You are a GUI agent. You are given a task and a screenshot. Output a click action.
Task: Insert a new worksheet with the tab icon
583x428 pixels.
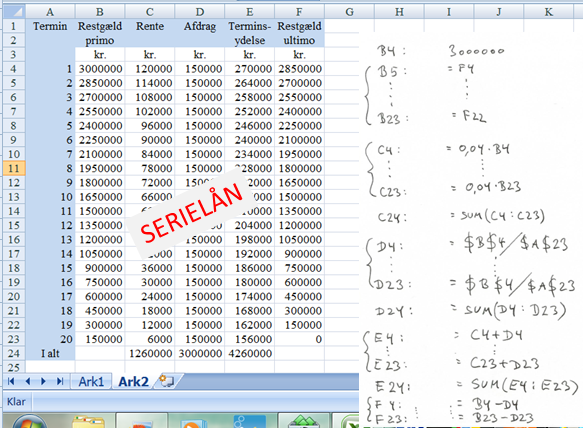(166, 381)
